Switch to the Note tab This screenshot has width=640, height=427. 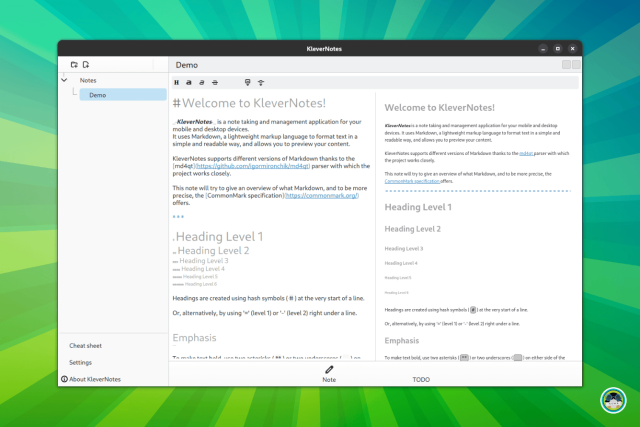click(x=329, y=380)
